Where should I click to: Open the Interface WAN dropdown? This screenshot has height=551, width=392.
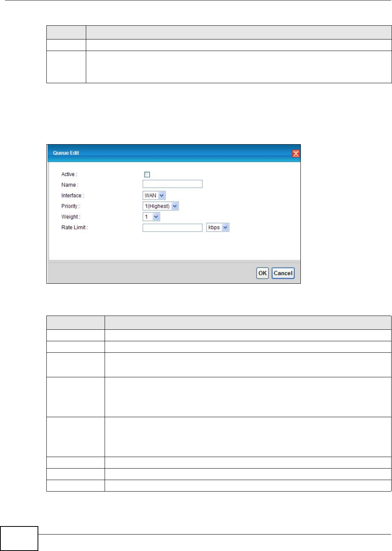coord(154,196)
